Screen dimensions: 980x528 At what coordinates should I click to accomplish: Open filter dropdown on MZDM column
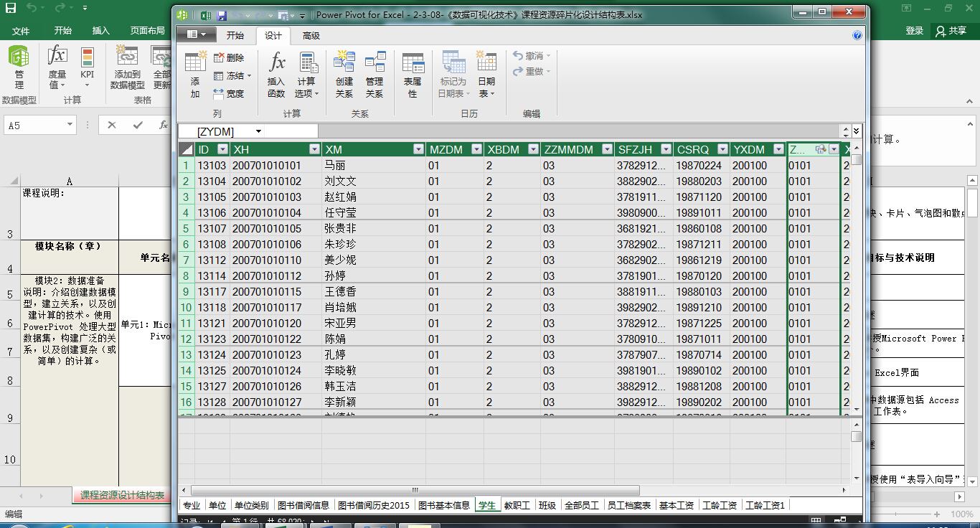pyautogui.click(x=476, y=149)
